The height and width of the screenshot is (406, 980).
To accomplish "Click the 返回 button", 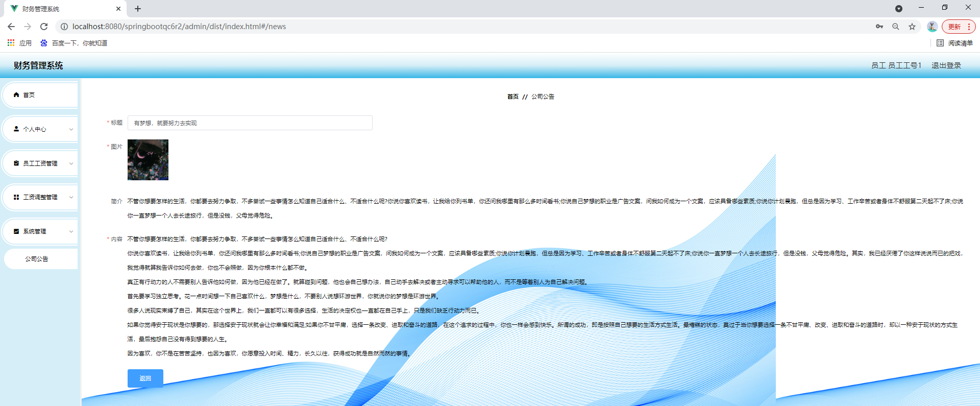I will tap(145, 378).
